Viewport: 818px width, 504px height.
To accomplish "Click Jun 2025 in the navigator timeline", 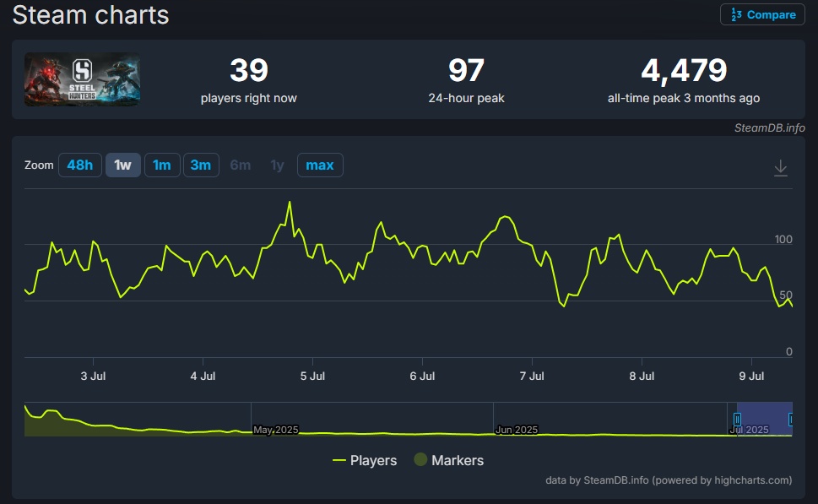I will click(516, 430).
